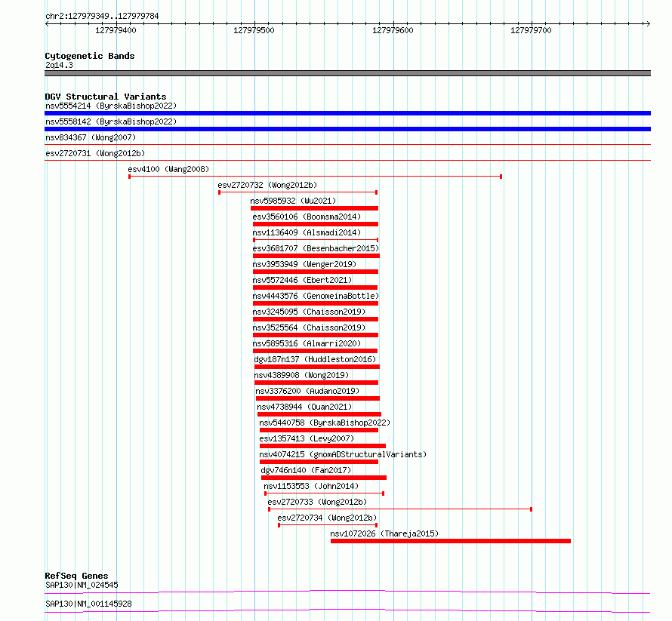This screenshot has width=672, height=621.
Task: Select nsv3525564 (Chaisson2019) label
Action: [x=309, y=327]
